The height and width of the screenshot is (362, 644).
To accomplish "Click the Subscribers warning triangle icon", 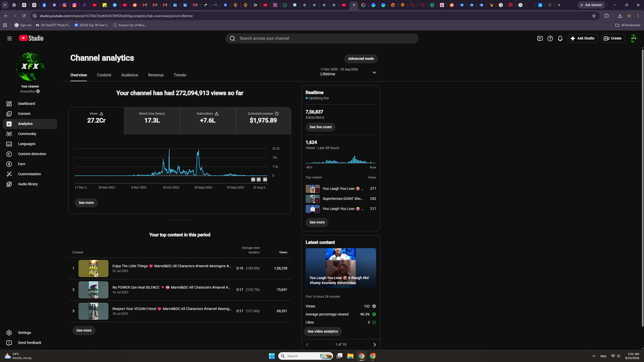I will 217,114.
